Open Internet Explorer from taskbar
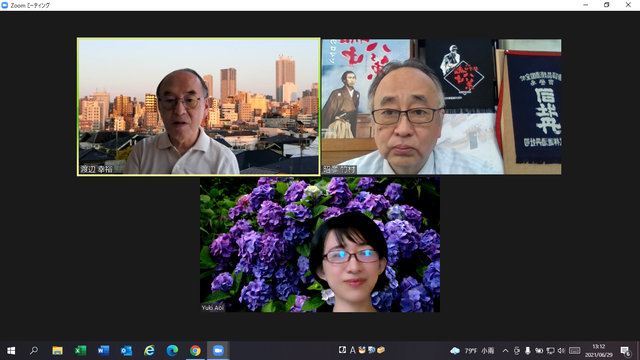The width and height of the screenshot is (640, 360). 149,351
